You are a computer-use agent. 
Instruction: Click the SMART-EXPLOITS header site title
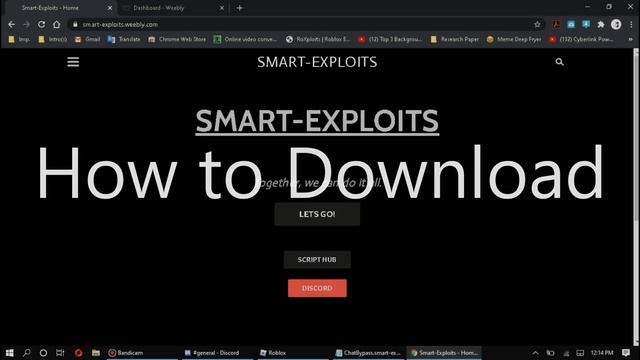point(317,62)
